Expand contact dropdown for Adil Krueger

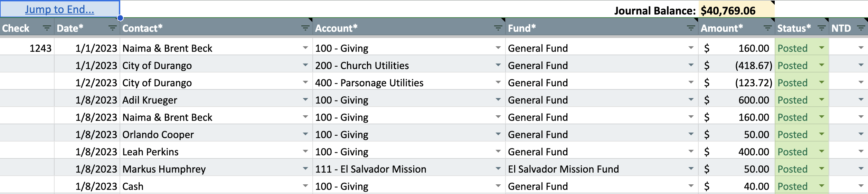tap(305, 100)
